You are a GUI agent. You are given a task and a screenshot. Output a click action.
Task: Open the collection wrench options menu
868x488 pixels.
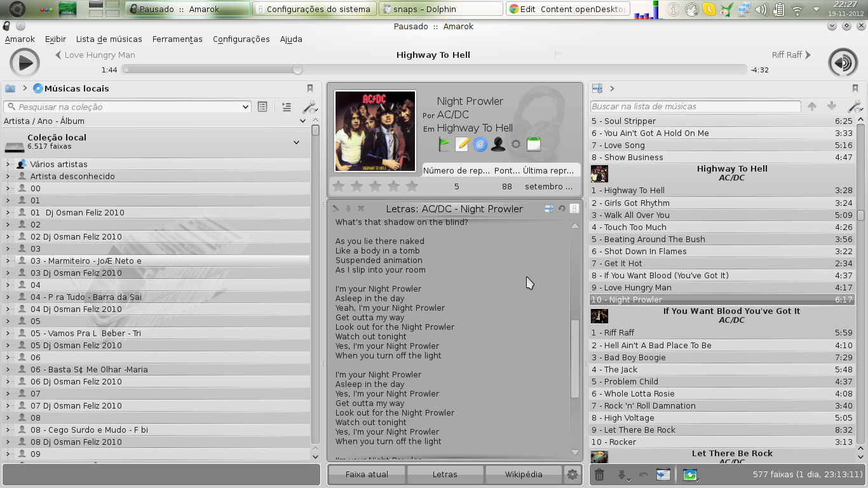click(x=309, y=107)
